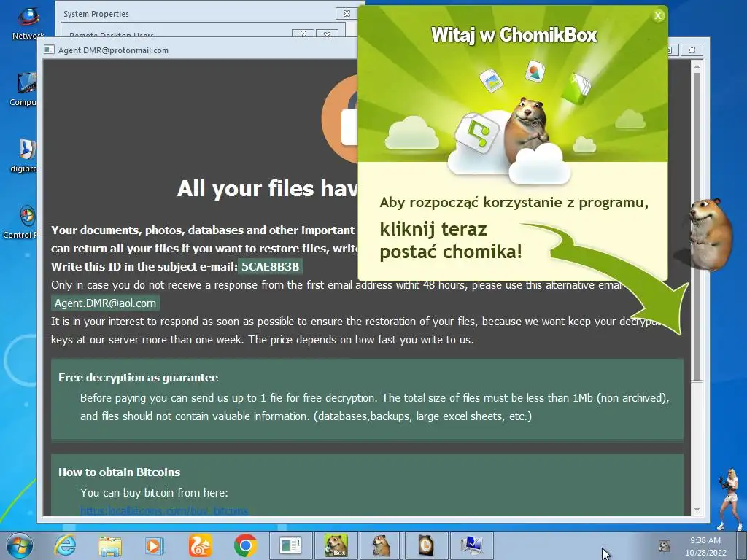Close the System Properties window
The height and width of the screenshot is (560, 747).
347,14
